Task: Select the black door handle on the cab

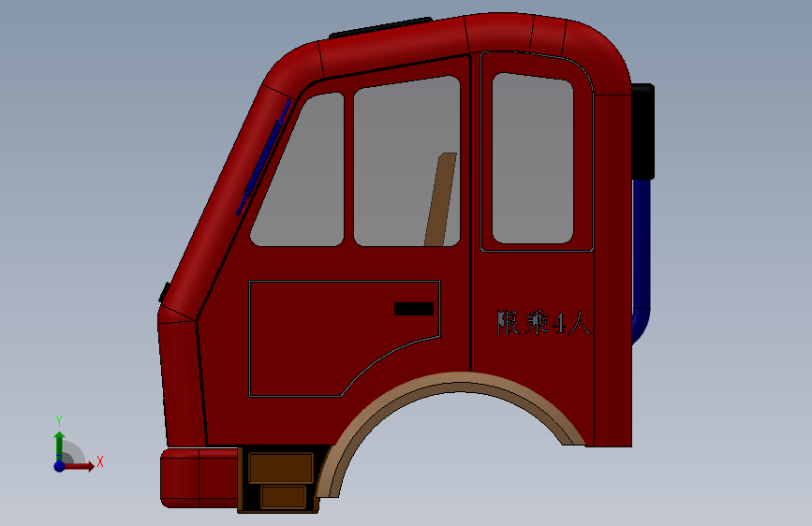Action: (x=414, y=309)
